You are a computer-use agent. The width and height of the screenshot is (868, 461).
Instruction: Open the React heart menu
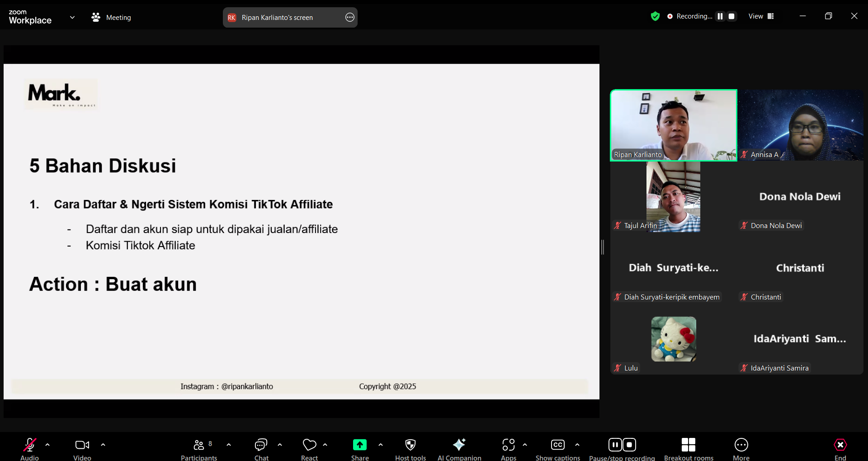coord(310,445)
